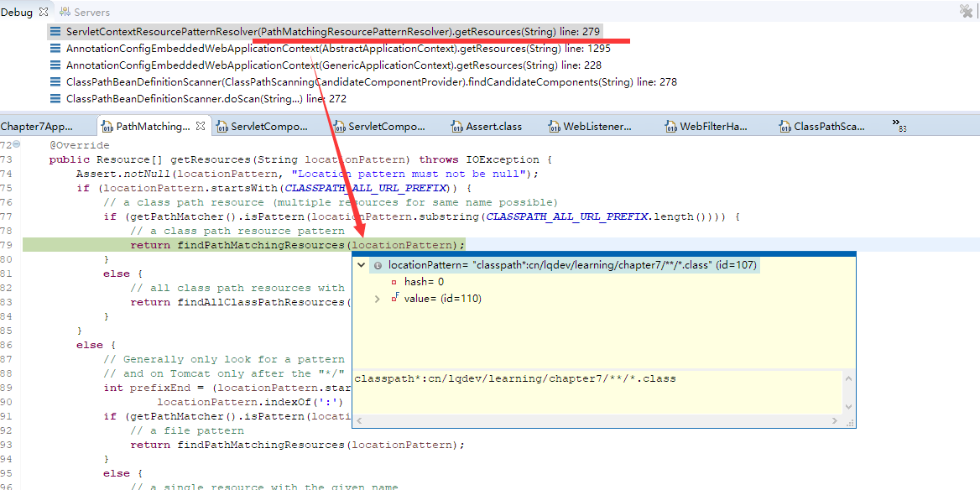This screenshot has width=980, height=490.
Task: Select the ServletContextResourcePatternResolver stack frame at line 279
Action: pyautogui.click(x=336, y=31)
